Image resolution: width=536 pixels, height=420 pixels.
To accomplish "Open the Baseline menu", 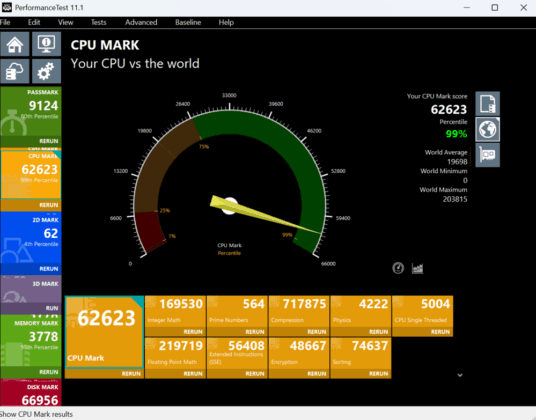I will click(188, 23).
